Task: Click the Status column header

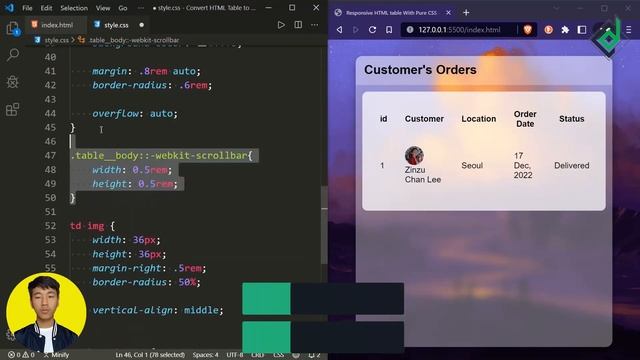Action: pyautogui.click(x=571, y=119)
